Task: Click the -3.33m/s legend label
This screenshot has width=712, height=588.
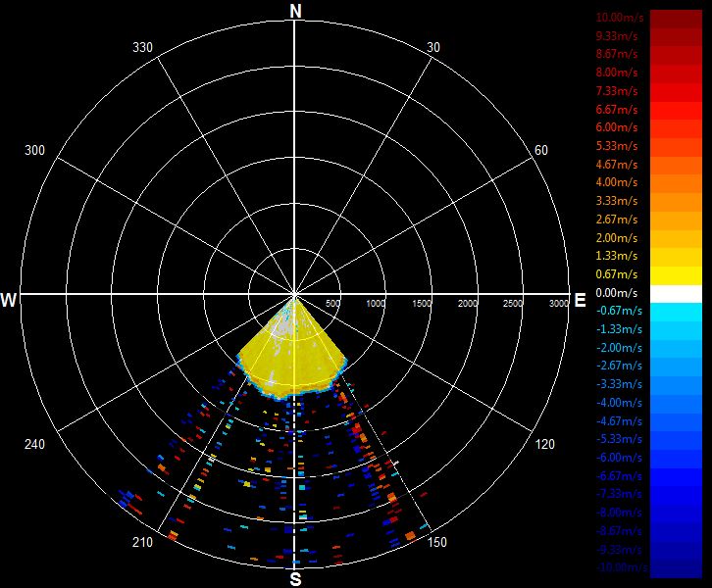Action: (x=619, y=384)
